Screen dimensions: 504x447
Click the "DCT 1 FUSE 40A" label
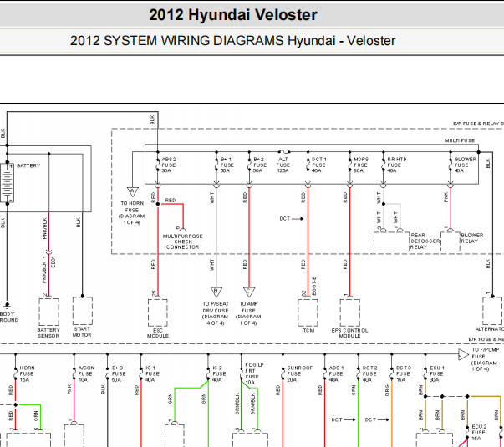pos(319,165)
